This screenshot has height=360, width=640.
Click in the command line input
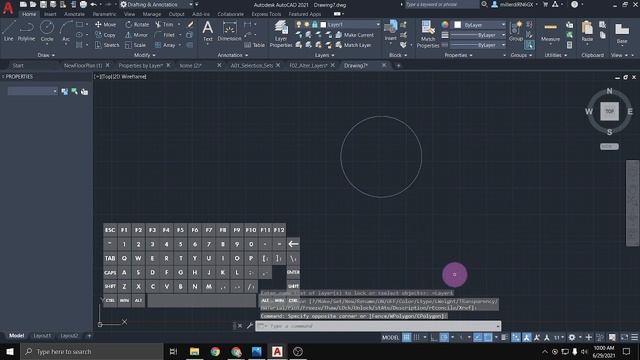(378, 326)
